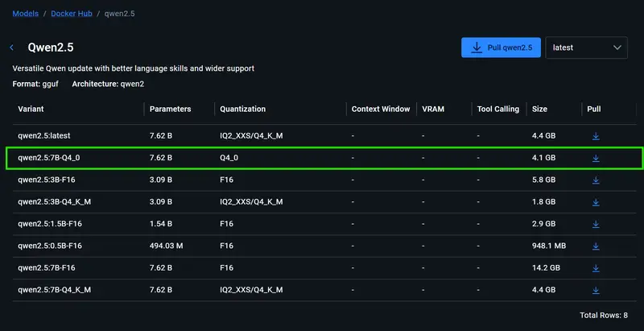This screenshot has width=644, height=331.
Task: Open the Models breadcrumb link
Action: (26, 14)
